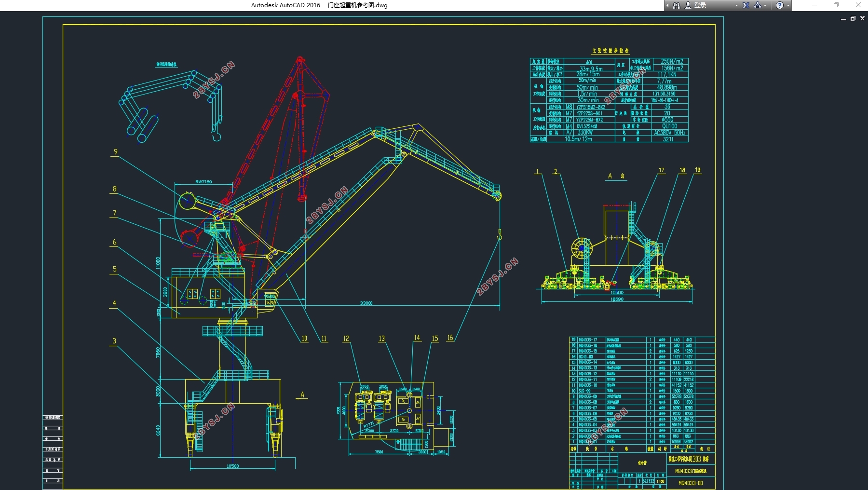Select the 156N/m2 wind pressure value
868x490 pixels.
pos(672,68)
